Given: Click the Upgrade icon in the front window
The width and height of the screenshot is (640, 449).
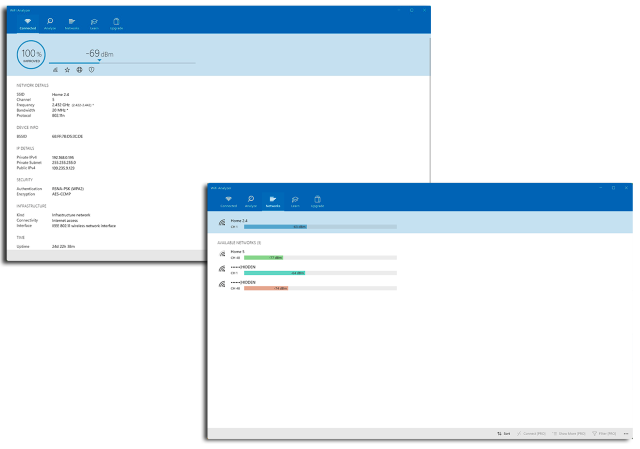Looking at the screenshot, I should pyautogui.click(x=317, y=201).
